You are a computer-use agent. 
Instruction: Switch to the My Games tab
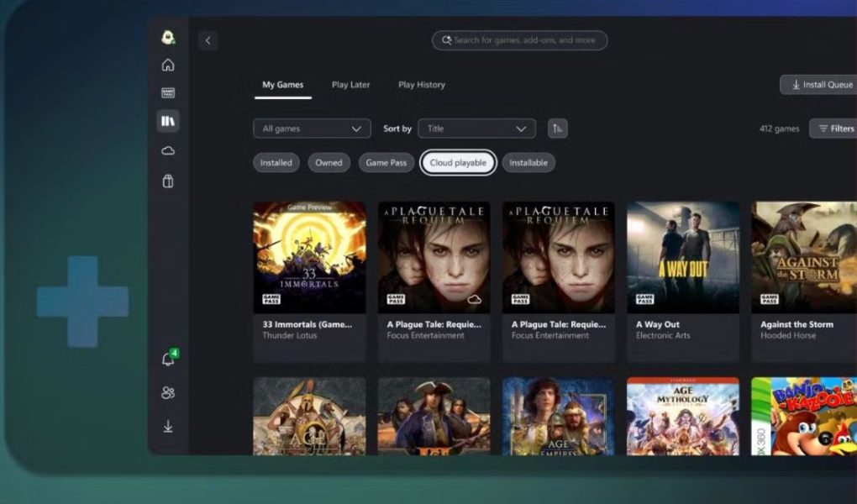[282, 85]
